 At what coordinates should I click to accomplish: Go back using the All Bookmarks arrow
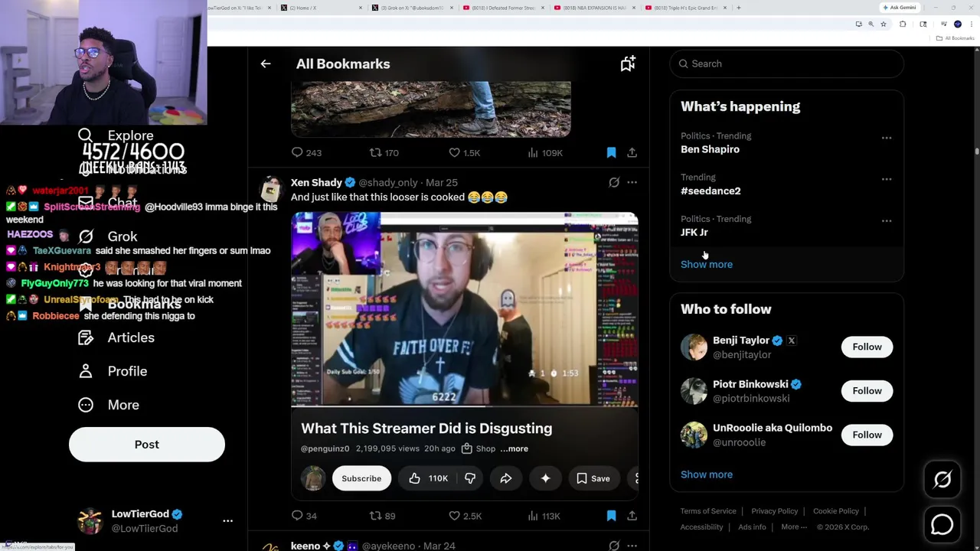tap(266, 64)
